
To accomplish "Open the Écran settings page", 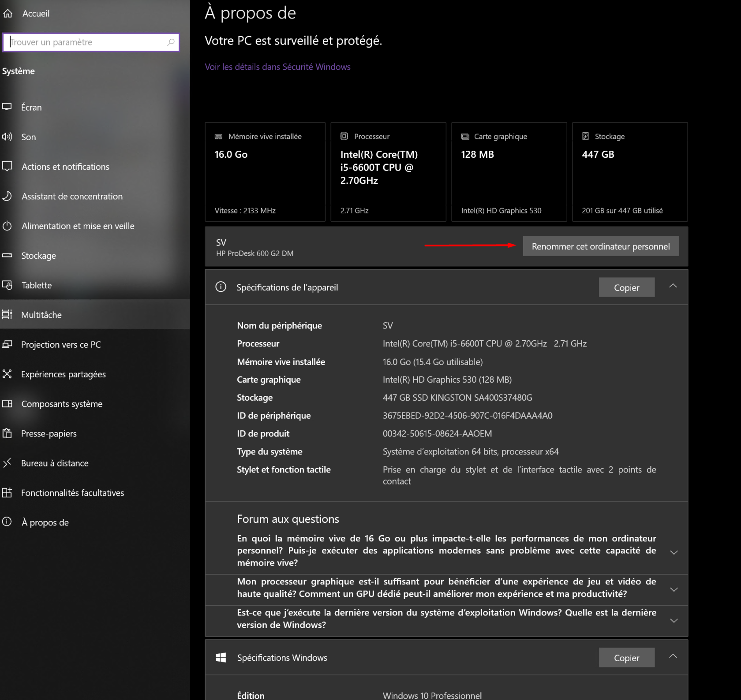I will tap(95, 107).
